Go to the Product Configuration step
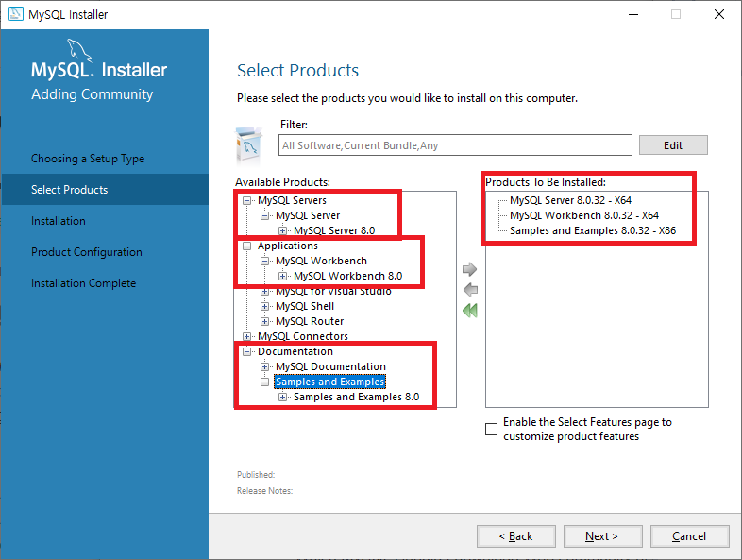The image size is (742, 560). [87, 252]
